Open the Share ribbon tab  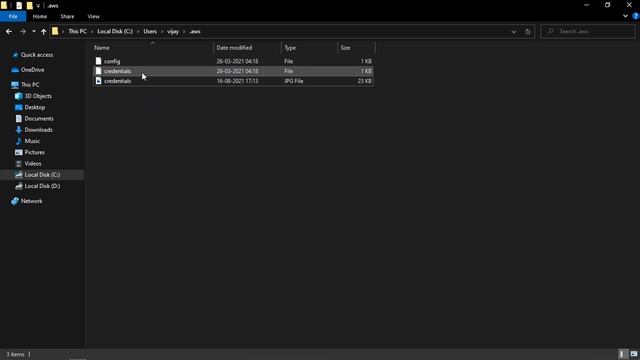click(67, 16)
